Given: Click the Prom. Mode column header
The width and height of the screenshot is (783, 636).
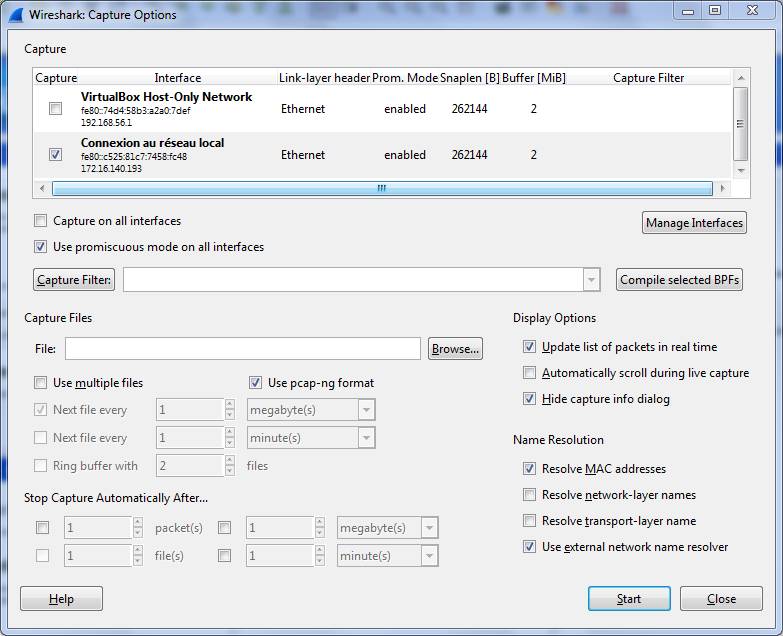Looking at the screenshot, I should click(405, 78).
